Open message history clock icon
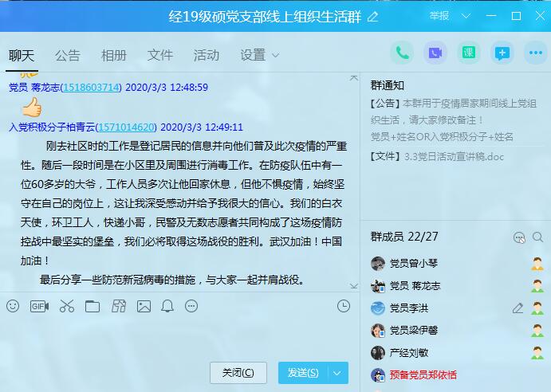This screenshot has width=551, height=392. [344, 306]
